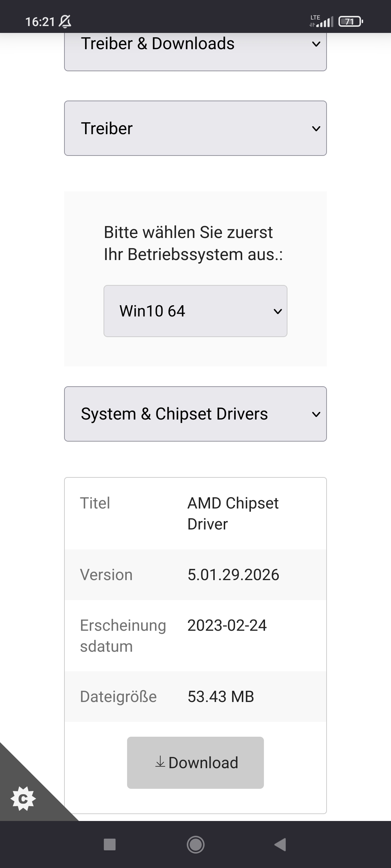Tap the LTE signal strength icon
391x868 pixels.
click(321, 21)
